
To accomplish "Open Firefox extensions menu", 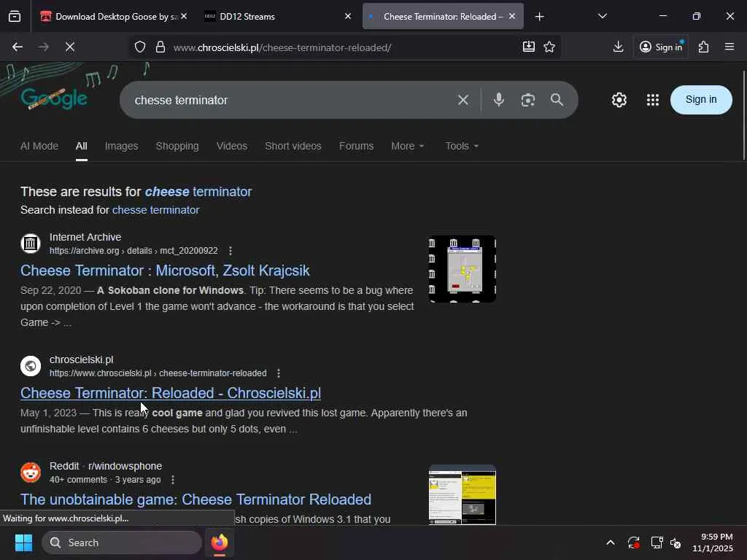I will pos(704,47).
